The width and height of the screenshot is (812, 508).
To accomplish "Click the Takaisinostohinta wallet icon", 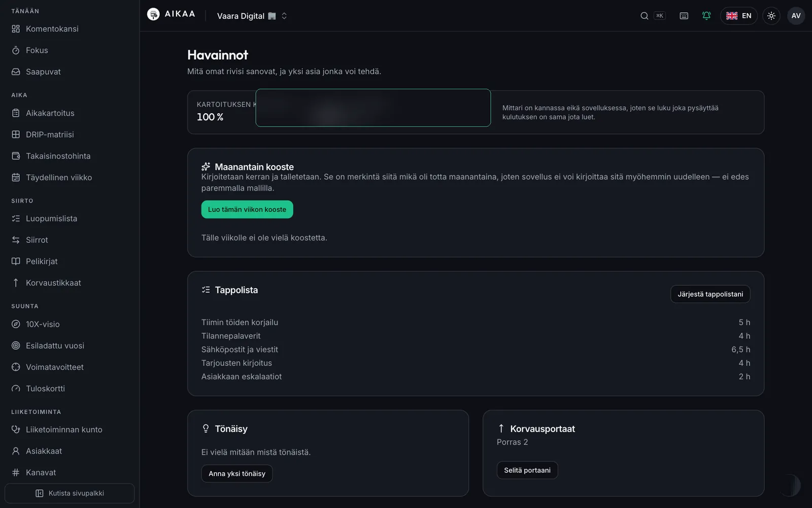I will pos(16,156).
